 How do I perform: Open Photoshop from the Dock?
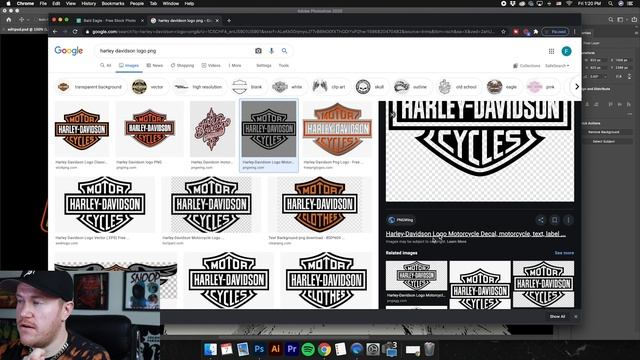pyautogui.click(x=259, y=349)
